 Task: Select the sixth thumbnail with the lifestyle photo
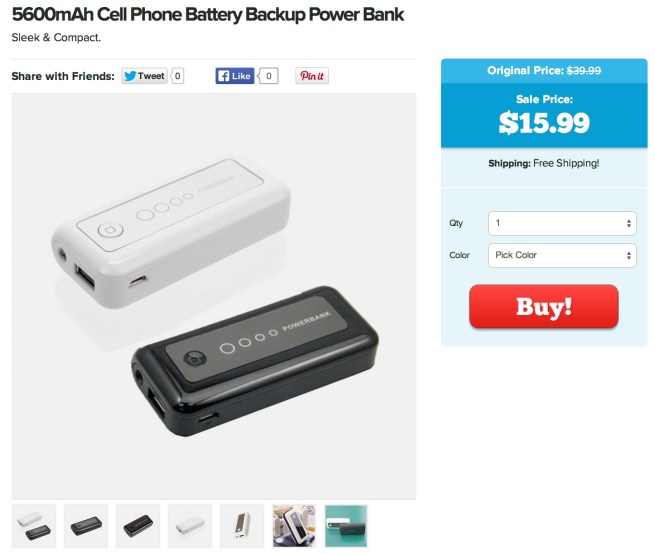[294, 526]
